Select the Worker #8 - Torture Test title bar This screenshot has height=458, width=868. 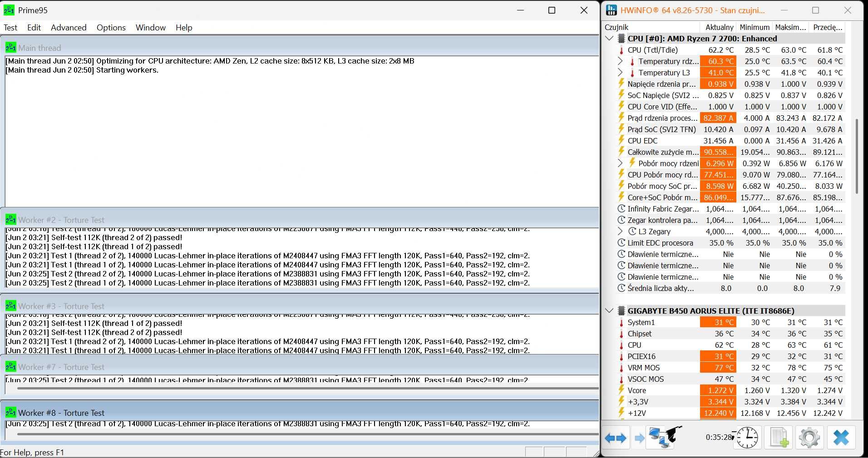(x=300, y=413)
